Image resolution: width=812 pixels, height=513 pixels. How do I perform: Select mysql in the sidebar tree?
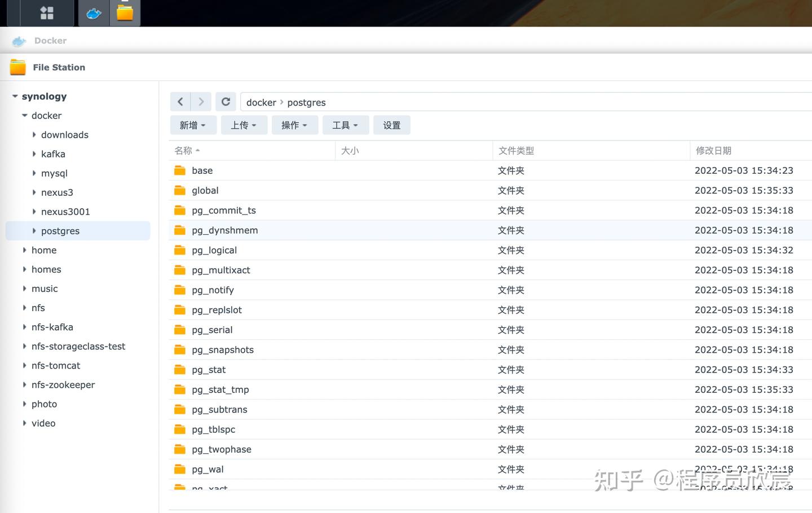point(54,173)
